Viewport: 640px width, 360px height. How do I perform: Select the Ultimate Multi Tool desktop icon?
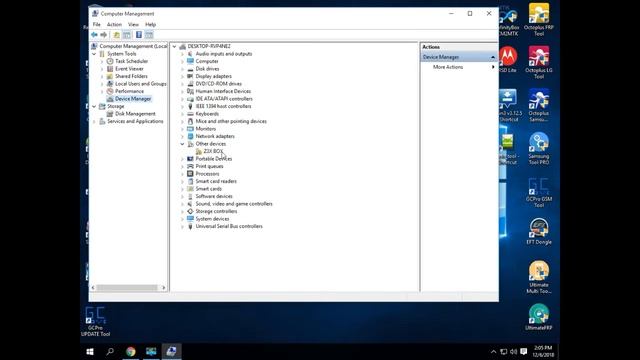[x=539, y=278]
